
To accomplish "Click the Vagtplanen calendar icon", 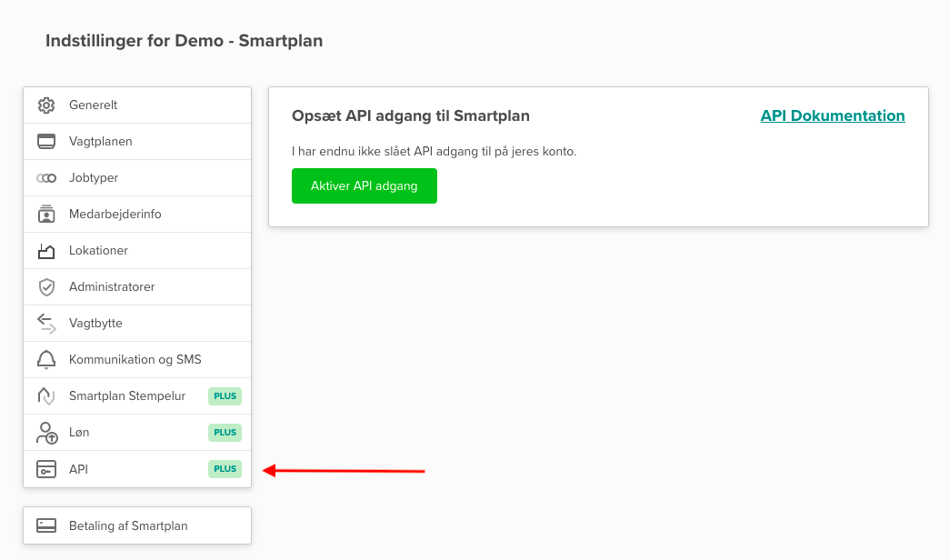I will pos(46,142).
